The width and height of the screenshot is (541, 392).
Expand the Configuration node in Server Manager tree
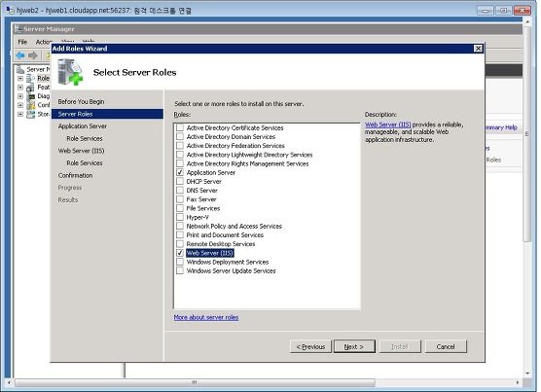pyautogui.click(x=20, y=105)
